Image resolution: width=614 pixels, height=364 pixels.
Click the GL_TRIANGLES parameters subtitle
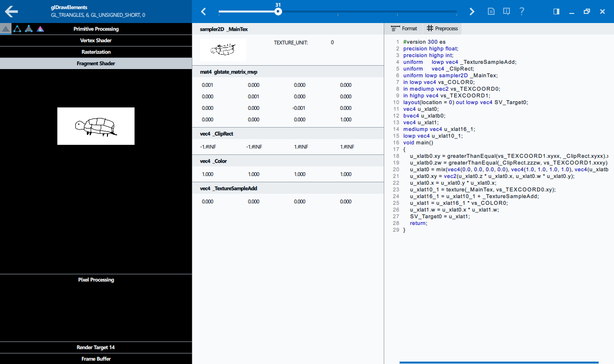[x=98, y=15]
